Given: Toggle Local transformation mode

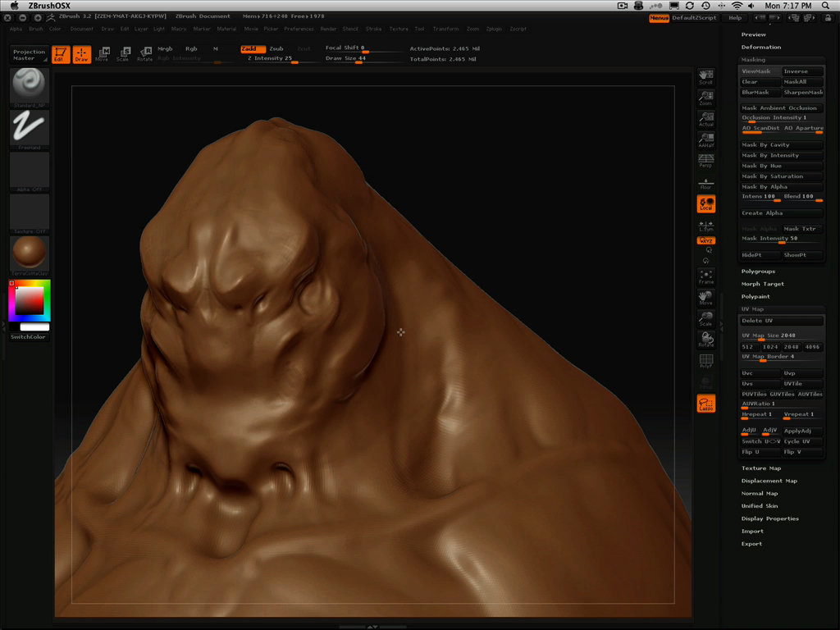Looking at the screenshot, I should 705,203.
